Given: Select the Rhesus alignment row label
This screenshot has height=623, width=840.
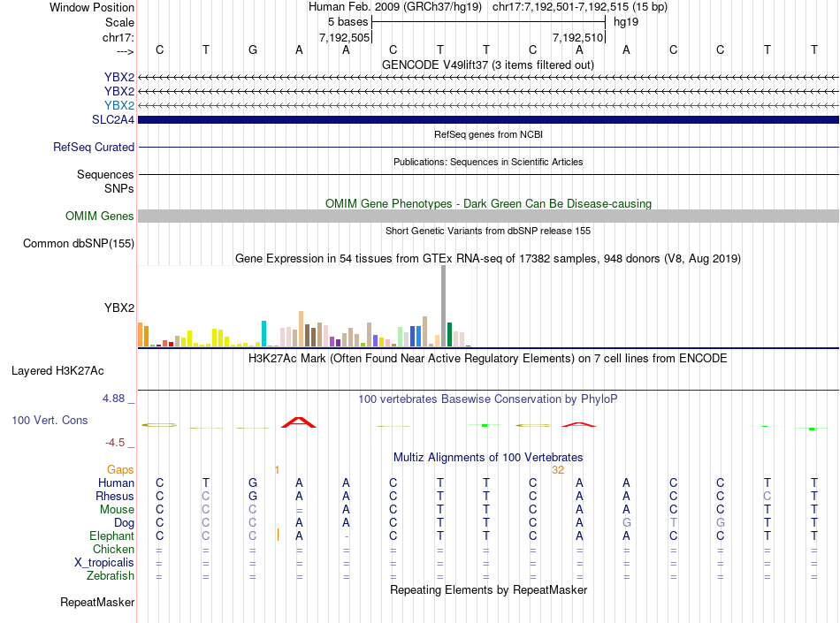Looking at the screenshot, I should click(115, 496).
